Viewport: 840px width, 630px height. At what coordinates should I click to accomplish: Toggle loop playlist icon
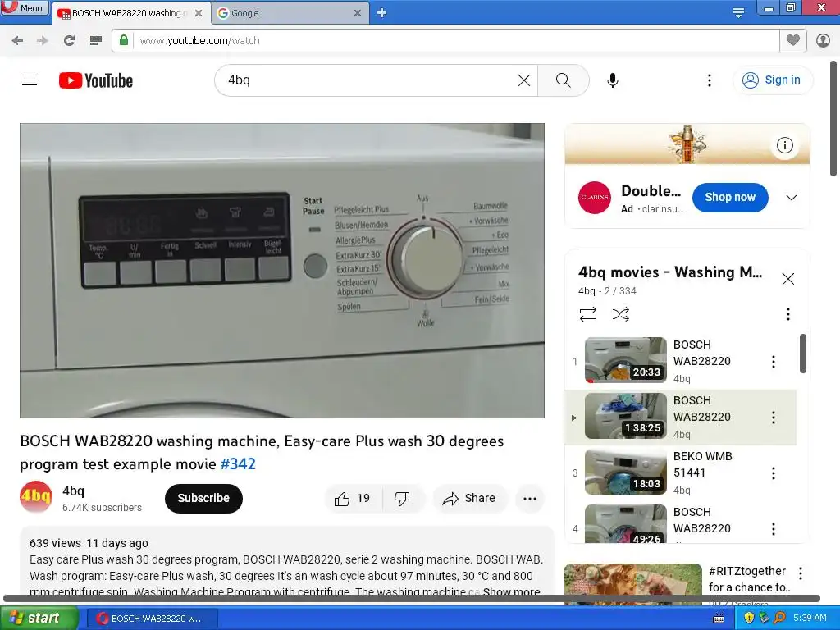[x=587, y=314]
